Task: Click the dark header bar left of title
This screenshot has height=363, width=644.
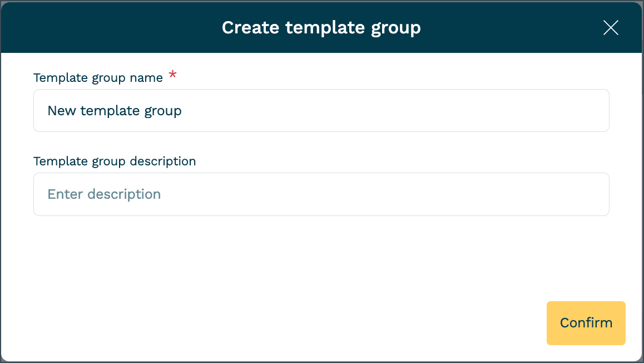Action: (111, 27)
